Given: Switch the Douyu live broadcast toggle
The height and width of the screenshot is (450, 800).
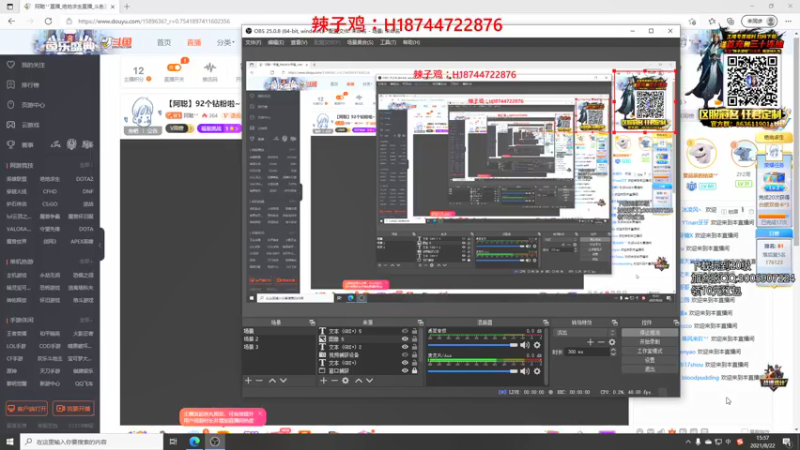Looking at the screenshot, I should (x=174, y=67).
